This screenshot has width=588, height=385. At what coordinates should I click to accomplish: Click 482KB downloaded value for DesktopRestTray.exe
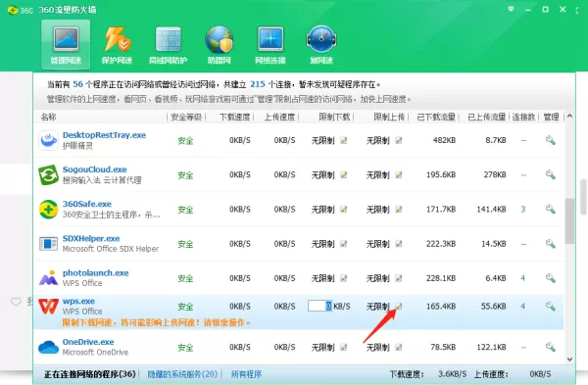click(x=444, y=140)
